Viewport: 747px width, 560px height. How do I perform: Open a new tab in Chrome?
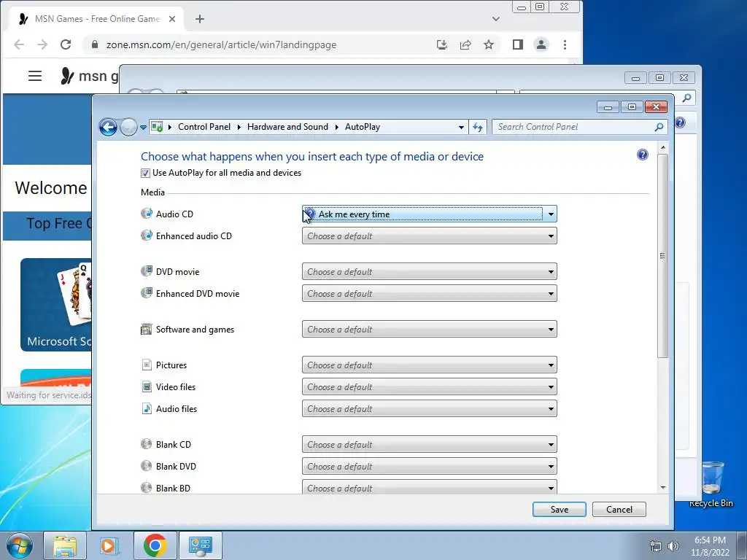pos(200,19)
